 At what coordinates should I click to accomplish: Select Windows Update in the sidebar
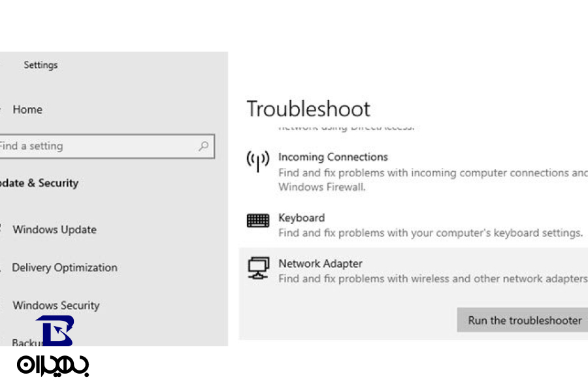coord(54,229)
